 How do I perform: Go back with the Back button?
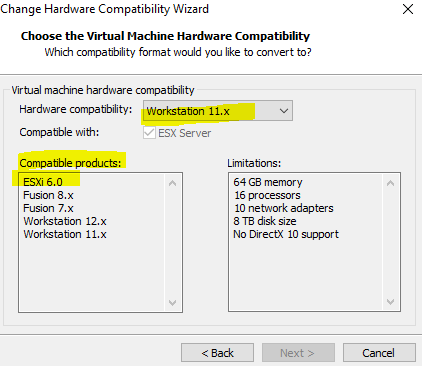(x=217, y=353)
